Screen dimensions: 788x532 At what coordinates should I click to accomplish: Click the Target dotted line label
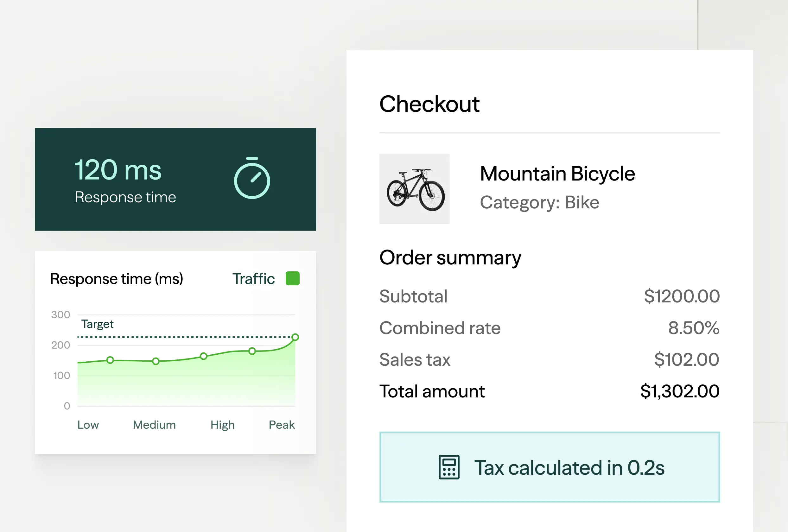click(x=97, y=324)
